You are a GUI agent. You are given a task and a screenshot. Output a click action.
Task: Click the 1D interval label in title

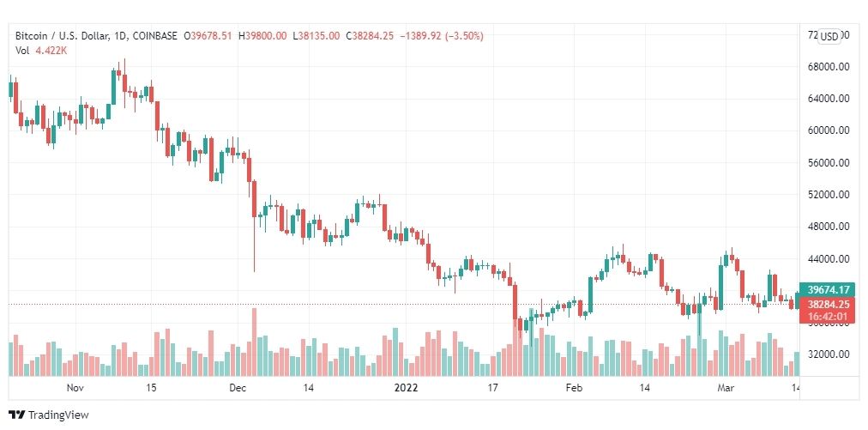coord(121,36)
